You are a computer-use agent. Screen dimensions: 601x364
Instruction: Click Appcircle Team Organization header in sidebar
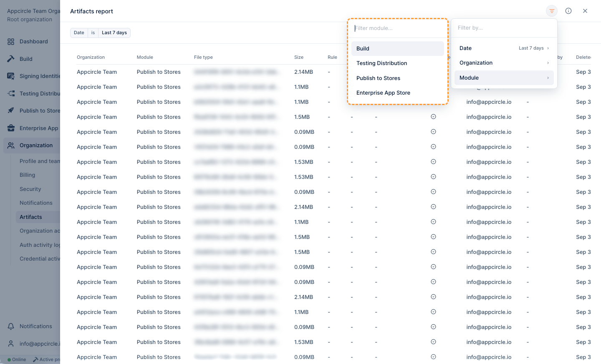33,11
